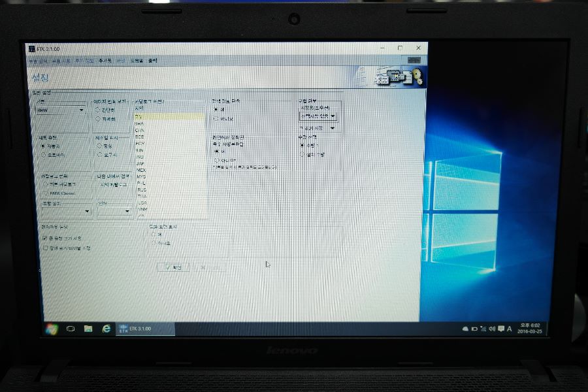Open the Windows Start menu
The height and width of the screenshot is (392, 588).
(52, 329)
